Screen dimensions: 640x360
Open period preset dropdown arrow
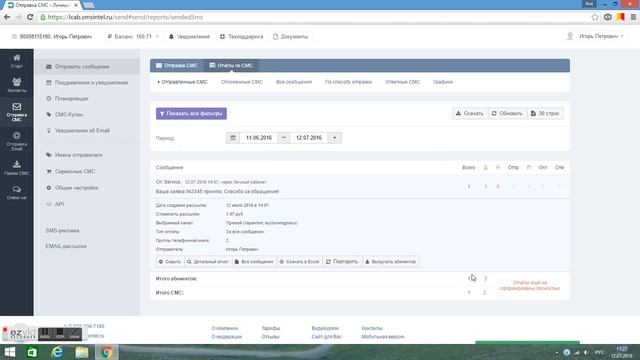tap(334, 138)
